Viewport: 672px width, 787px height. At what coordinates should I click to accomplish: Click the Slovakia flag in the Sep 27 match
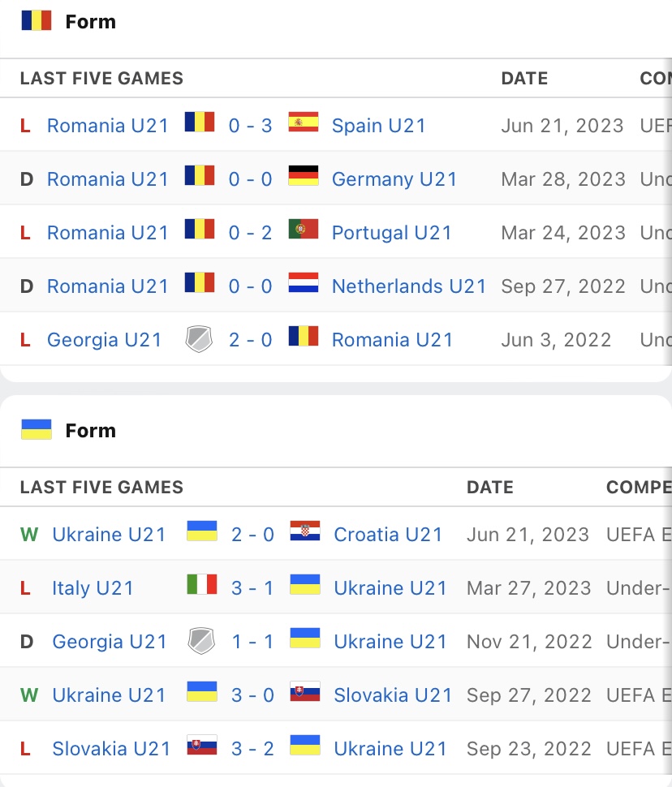tap(305, 693)
